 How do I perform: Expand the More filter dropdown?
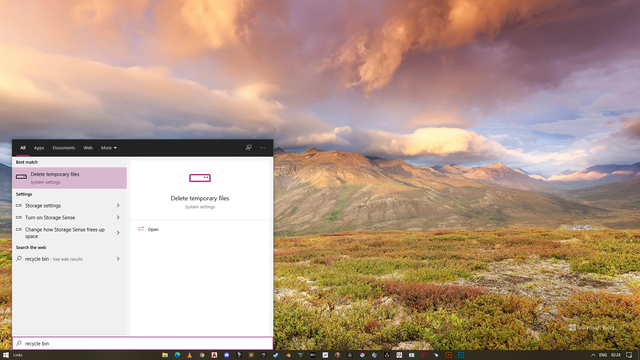point(109,148)
